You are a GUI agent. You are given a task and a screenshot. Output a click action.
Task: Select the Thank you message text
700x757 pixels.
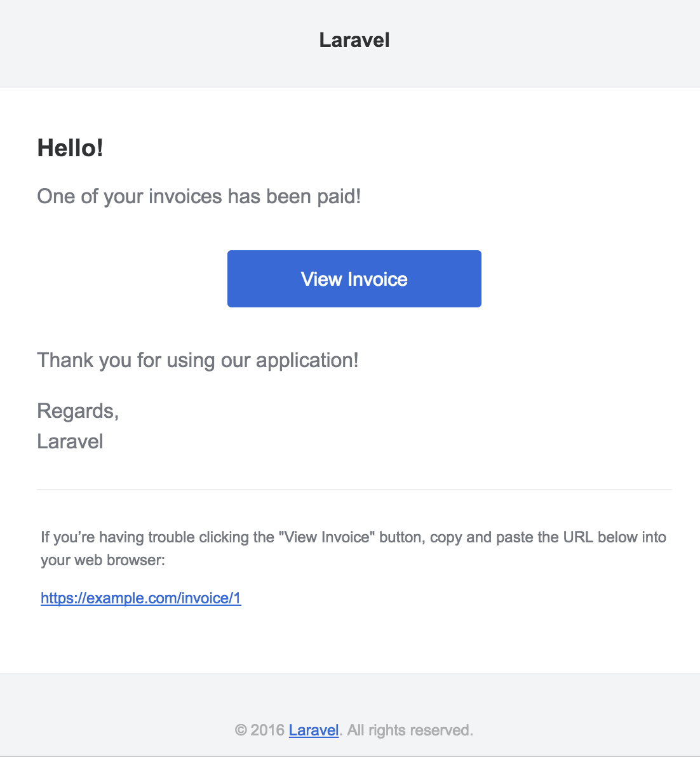tap(198, 360)
